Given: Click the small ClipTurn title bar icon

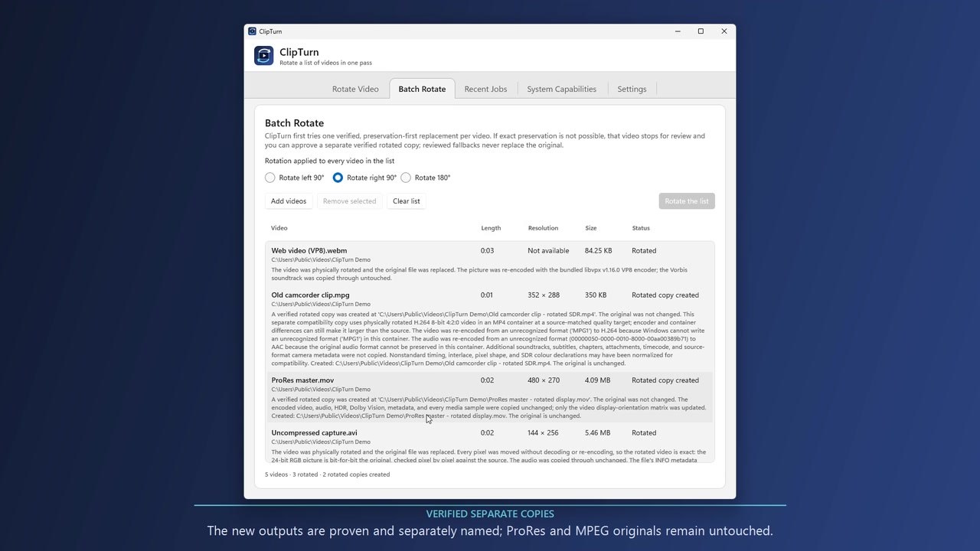Looking at the screenshot, I should click(253, 31).
